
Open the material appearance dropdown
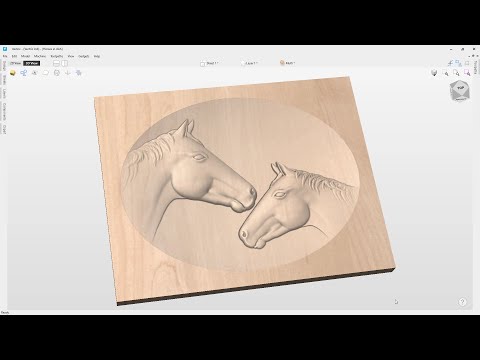click(x=288, y=63)
